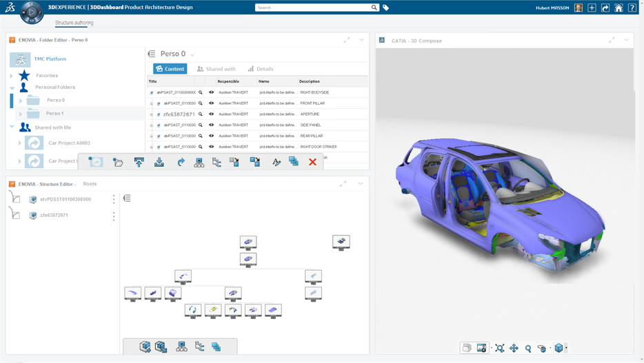Click the hierarchy chart icon in Structure Editor toolbar

[181, 347]
